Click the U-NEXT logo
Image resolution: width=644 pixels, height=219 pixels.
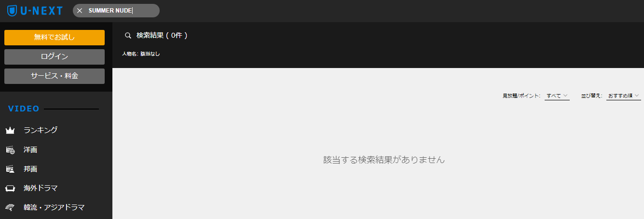point(35,10)
